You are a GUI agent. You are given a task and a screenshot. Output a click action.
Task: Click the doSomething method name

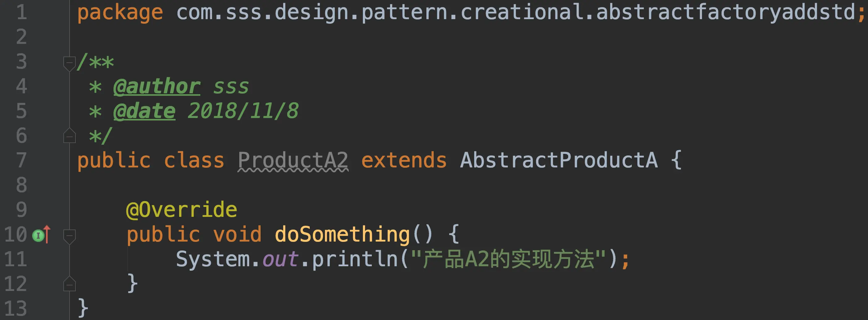342,234
